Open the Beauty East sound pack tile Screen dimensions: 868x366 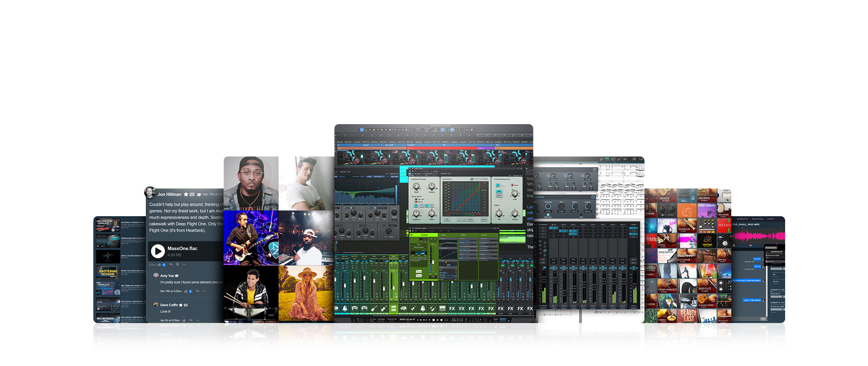click(687, 316)
